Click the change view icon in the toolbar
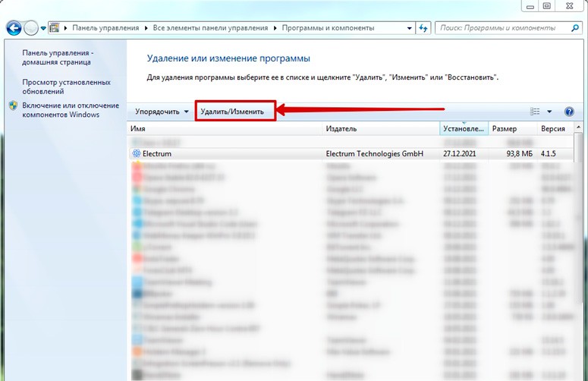Viewport: 588px width, 381px height. coord(535,112)
